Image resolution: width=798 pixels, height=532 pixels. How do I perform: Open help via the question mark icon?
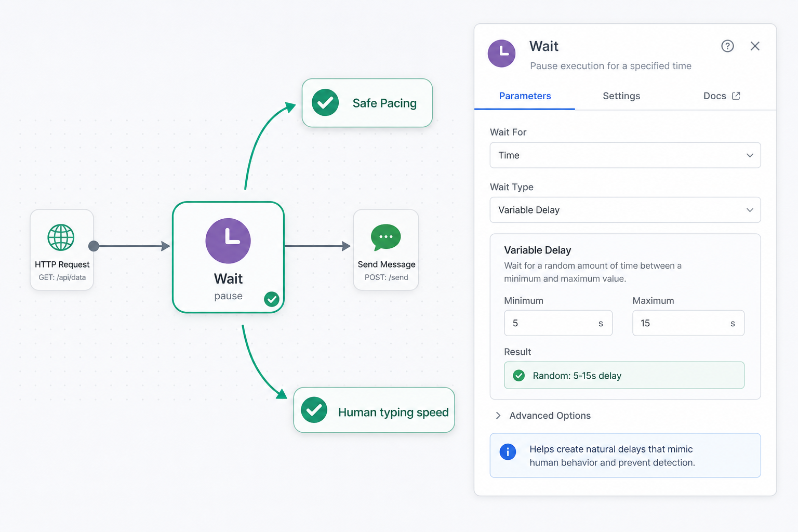pyautogui.click(x=727, y=46)
